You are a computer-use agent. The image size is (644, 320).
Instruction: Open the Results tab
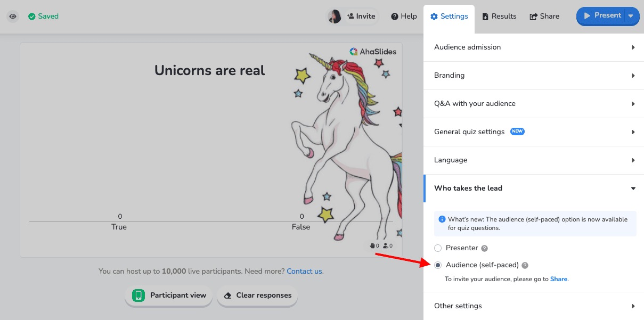coord(499,17)
